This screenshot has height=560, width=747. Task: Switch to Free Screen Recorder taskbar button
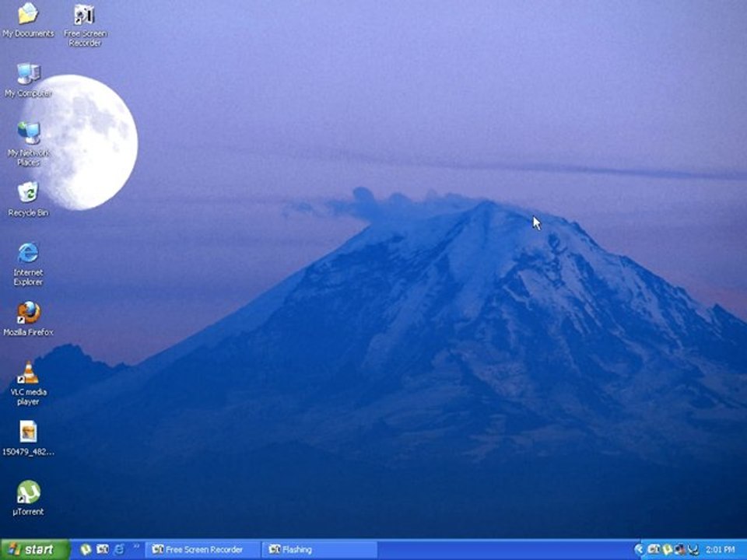click(203, 550)
